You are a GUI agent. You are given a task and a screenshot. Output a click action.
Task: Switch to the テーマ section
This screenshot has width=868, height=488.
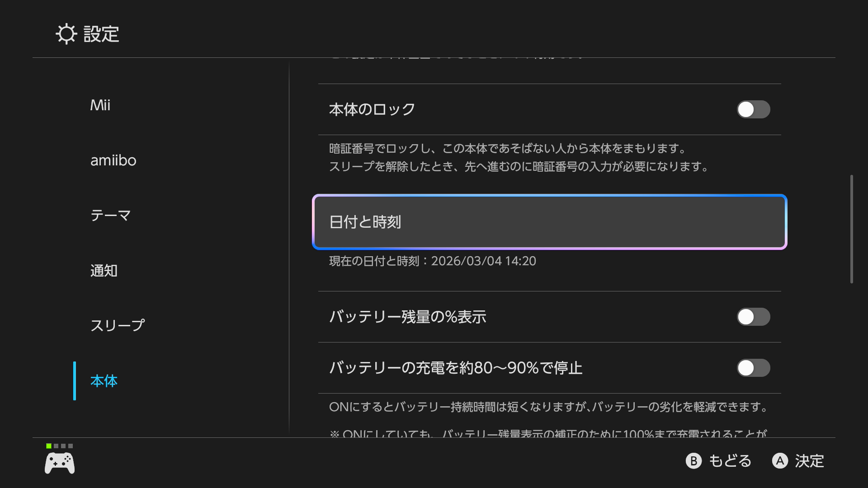tap(111, 216)
